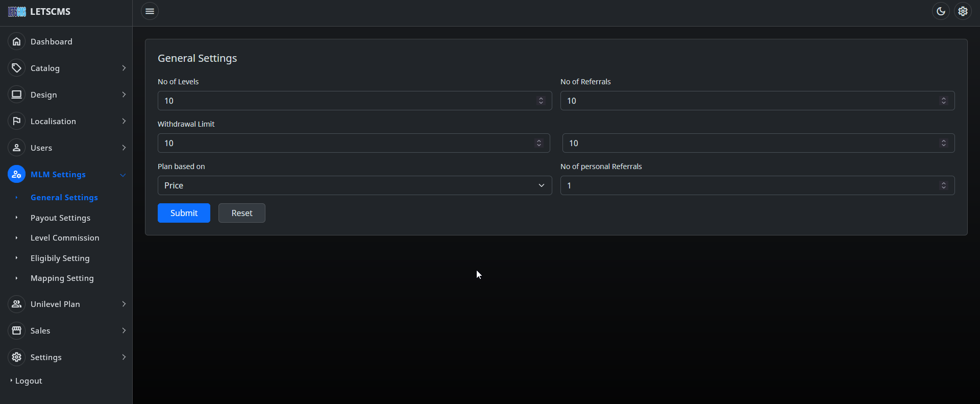Adjust the No of Levels stepper arrows

541,101
